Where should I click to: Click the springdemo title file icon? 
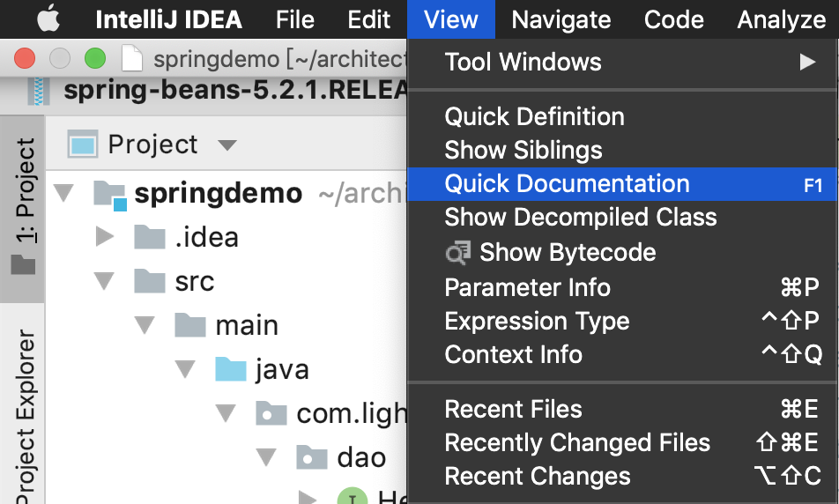point(132,58)
